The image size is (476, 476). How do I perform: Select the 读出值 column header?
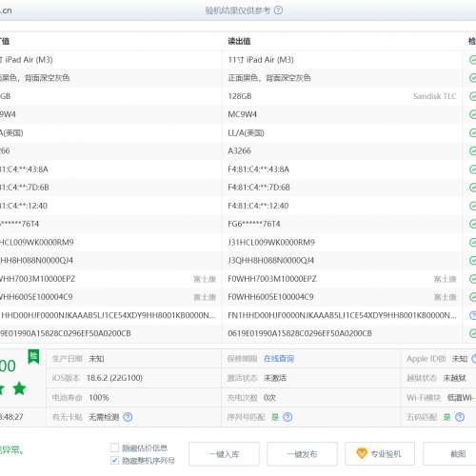click(x=239, y=41)
